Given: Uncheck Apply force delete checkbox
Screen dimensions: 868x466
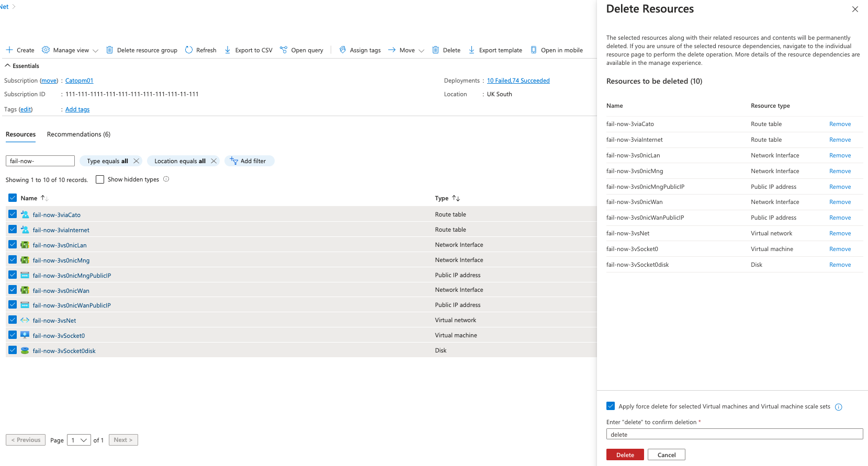Looking at the screenshot, I should 611,406.
